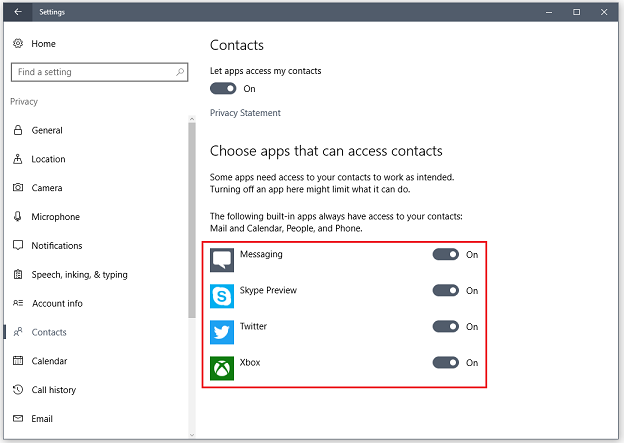Viewport: 624px width, 443px height.
Task: Click the search magnifier icon
Action: (x=180, y=72)
